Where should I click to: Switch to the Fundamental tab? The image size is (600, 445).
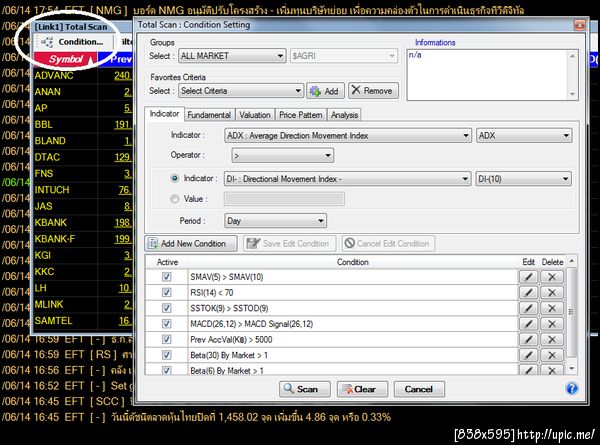coord(209,115)
